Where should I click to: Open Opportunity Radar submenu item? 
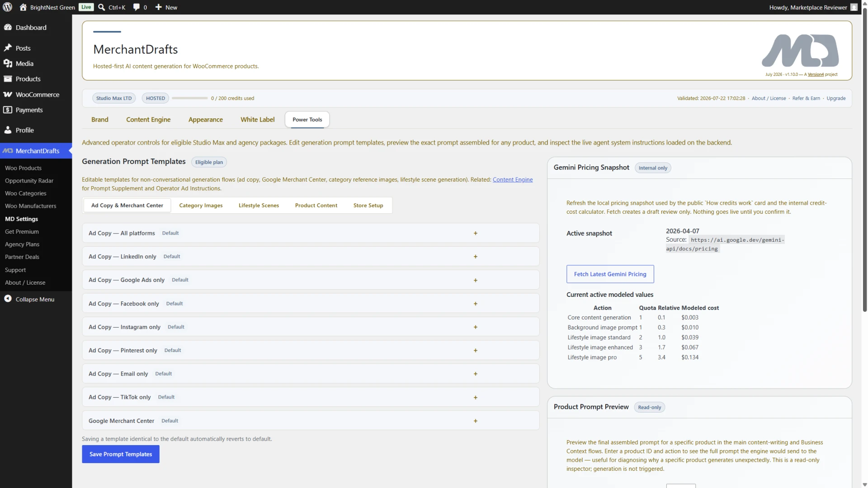click(x=29, y=181)
